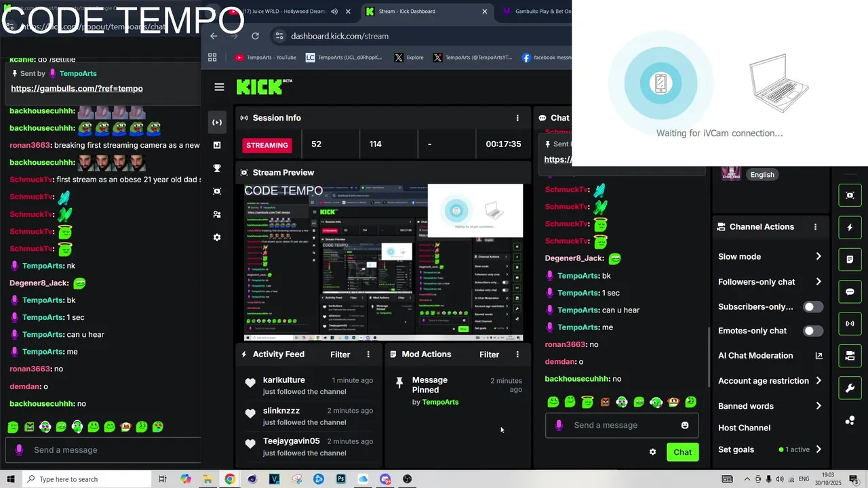The width and height of the screenshot is (868, 488).
Task: Select the Stream icon in left sidebar
Action: (x=217, y=123)
